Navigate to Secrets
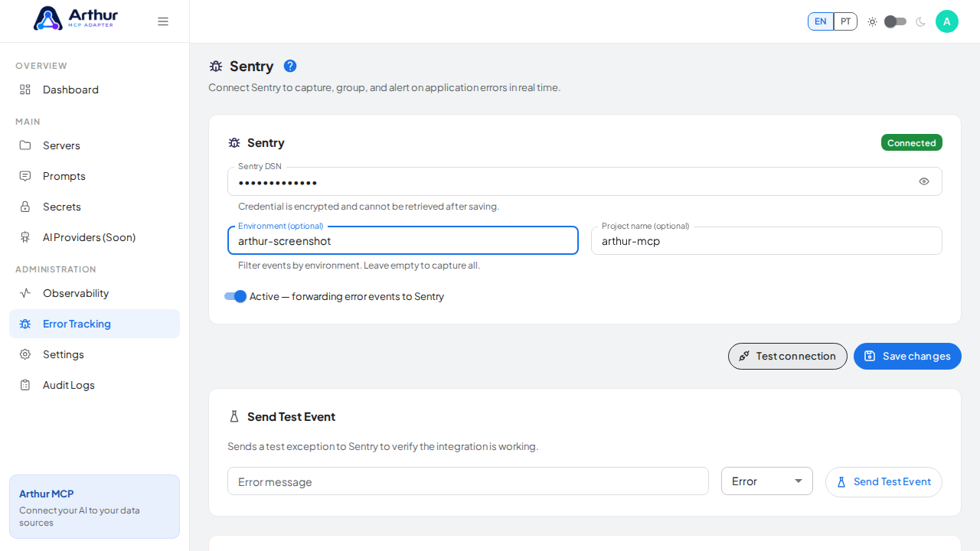 coord(94,207)
